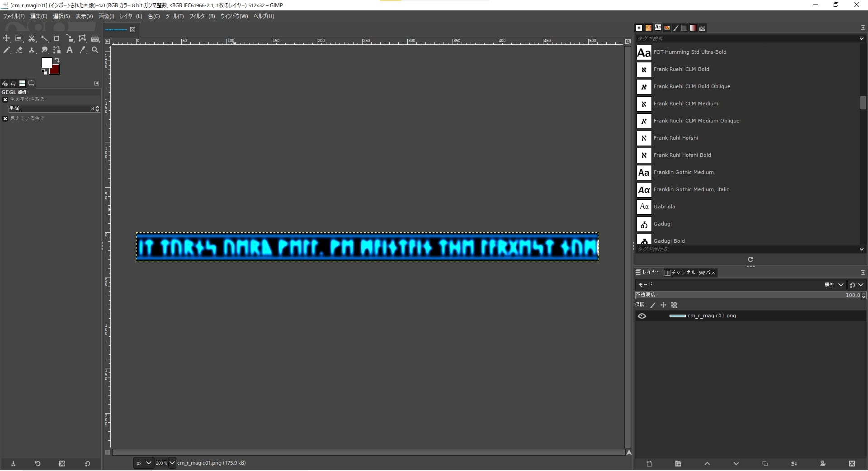Pick the Zoom tool
Viewport: 868px width, 471px height.
(x=94, y=50)
